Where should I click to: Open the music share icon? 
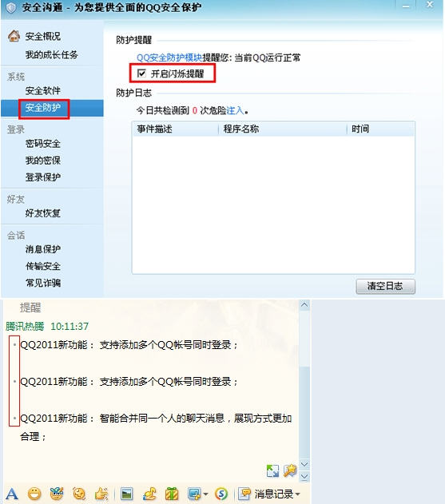(149, 494)
